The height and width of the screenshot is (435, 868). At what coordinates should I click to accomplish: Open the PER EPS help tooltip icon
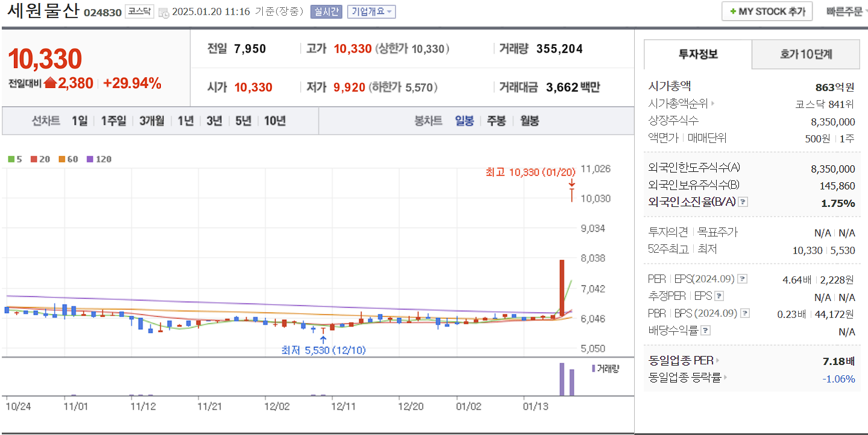743,278
